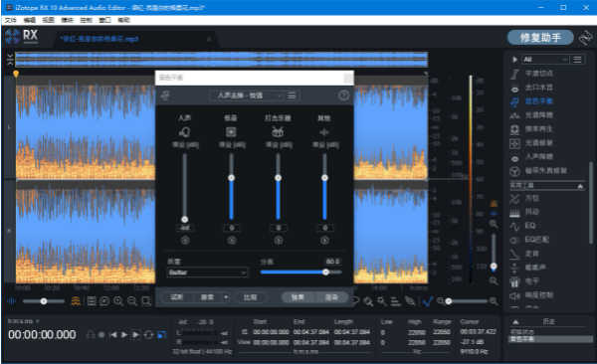Open the module list view options menu

[578, 60]
